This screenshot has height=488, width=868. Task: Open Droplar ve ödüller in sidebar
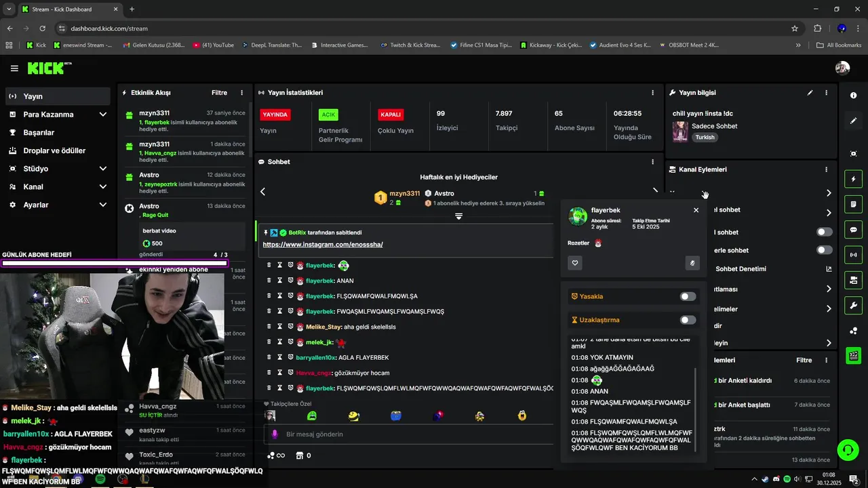(x=58, y=150)
